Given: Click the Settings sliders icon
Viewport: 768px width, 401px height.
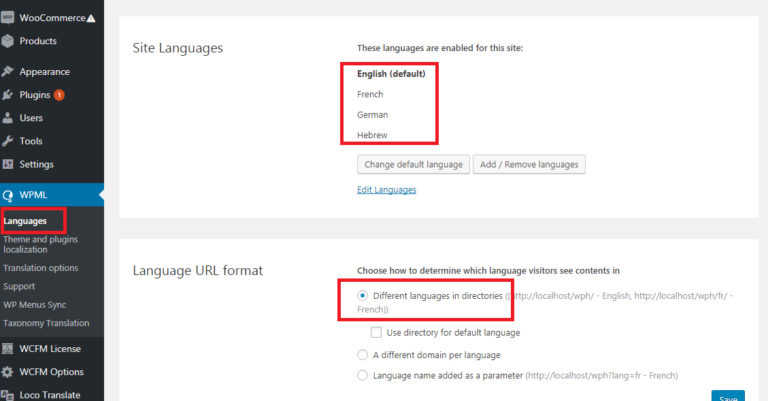Looking at the screenshot, I should click(8, 164).
